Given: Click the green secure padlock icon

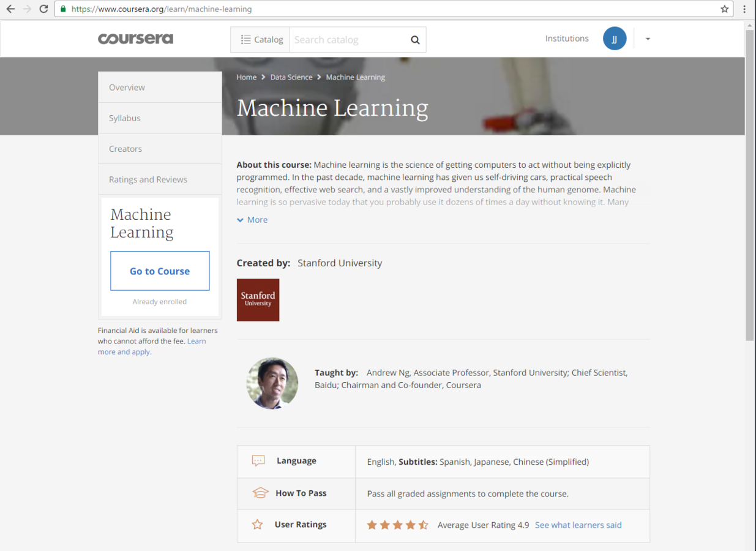Looking at the screenshot, I should [x=63, y=9].
